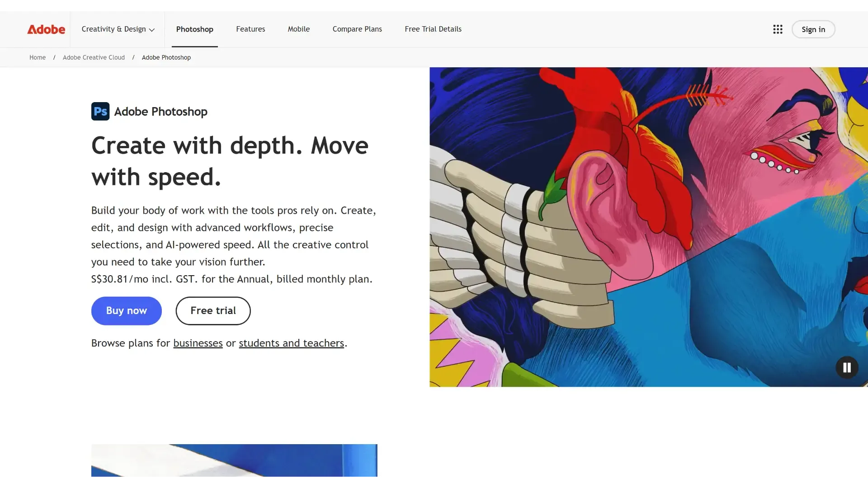Open the students and teachers link
The width and height of the screenshot is (868, 488).
292,343
